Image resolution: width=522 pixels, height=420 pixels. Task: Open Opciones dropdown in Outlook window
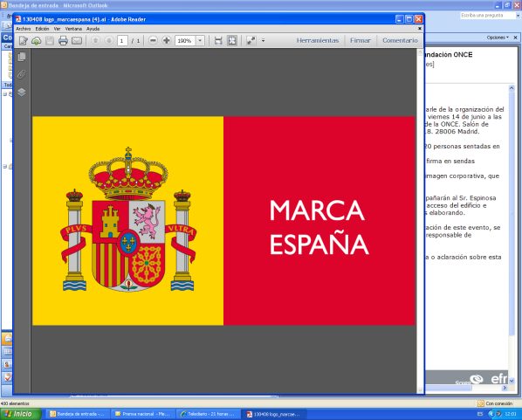pyautogui.click(x=498, y=38)
